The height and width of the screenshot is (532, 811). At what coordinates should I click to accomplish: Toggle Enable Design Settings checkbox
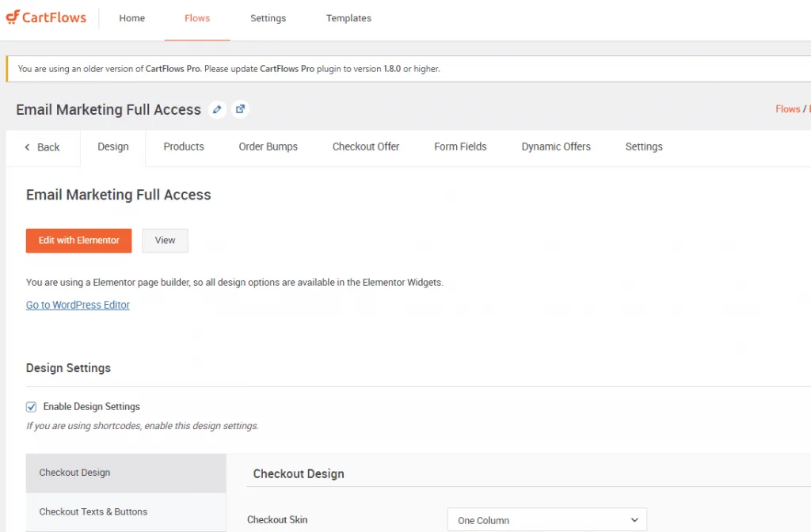(x=32, y=407)
